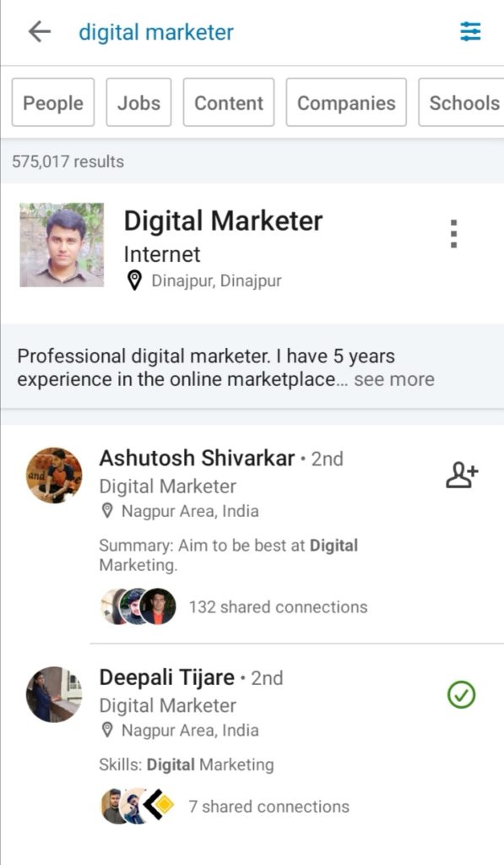The width and height of the screenshot is (504, 865).
Task: Tap the back arrow to leave search
Action: [39, 32]
